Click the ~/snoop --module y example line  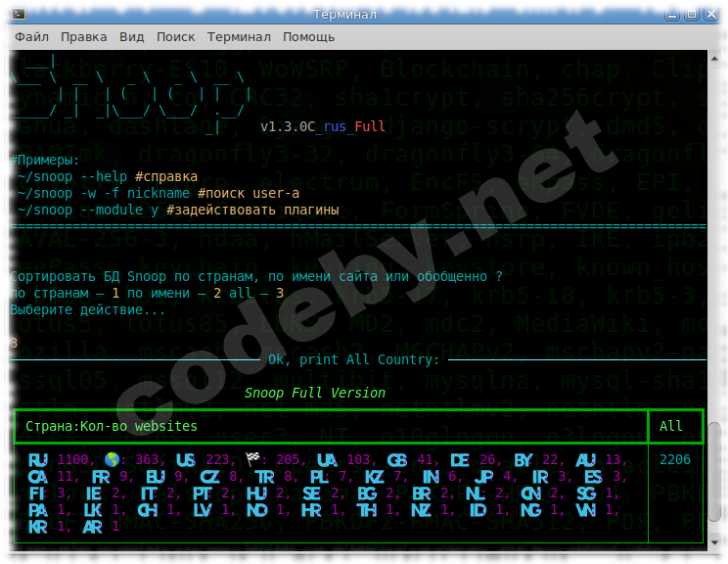pos(178,210)
